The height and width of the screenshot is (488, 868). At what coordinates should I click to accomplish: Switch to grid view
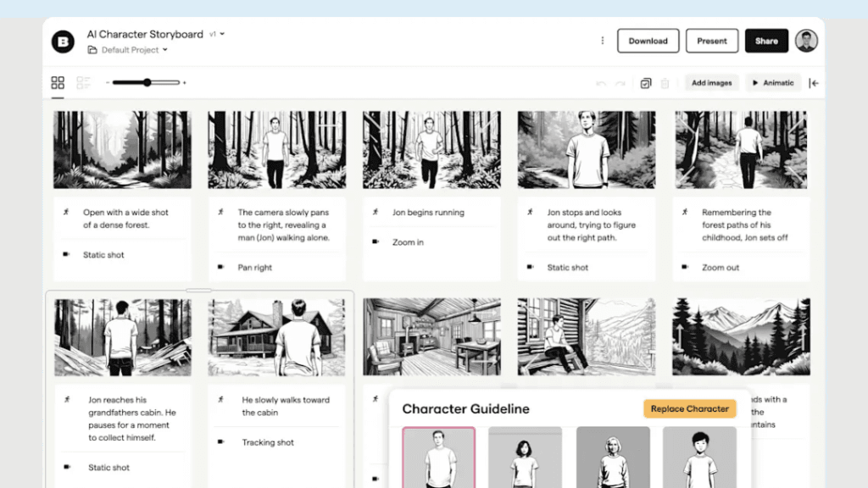[58, 83]
